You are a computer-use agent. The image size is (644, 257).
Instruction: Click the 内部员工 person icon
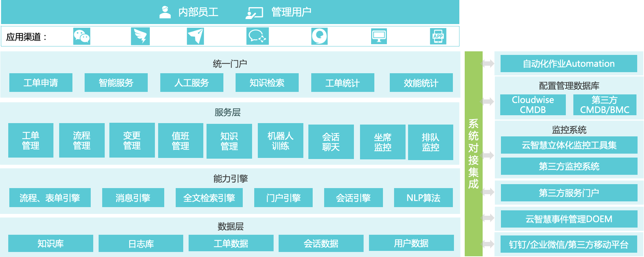click(x=165, y=12)
